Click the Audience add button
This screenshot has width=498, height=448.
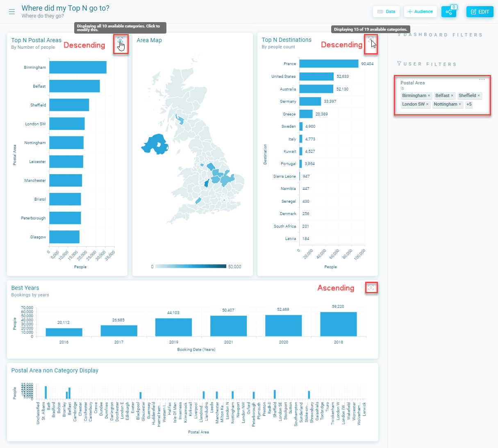point(421,12)
